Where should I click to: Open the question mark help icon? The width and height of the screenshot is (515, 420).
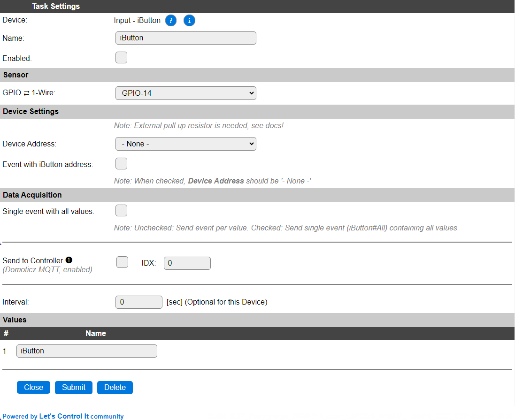(171, 20)
